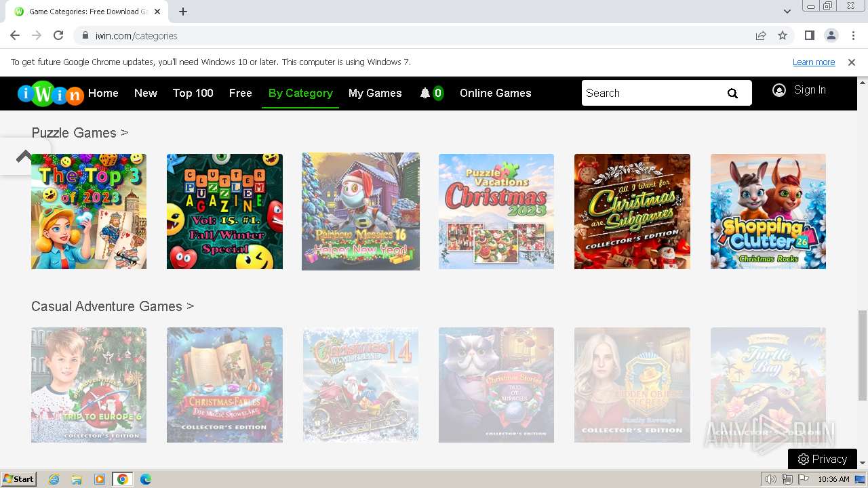This screenshot has height=488, width=868.
Task: Click the browser forward arrow
Action: pos(37,35)
